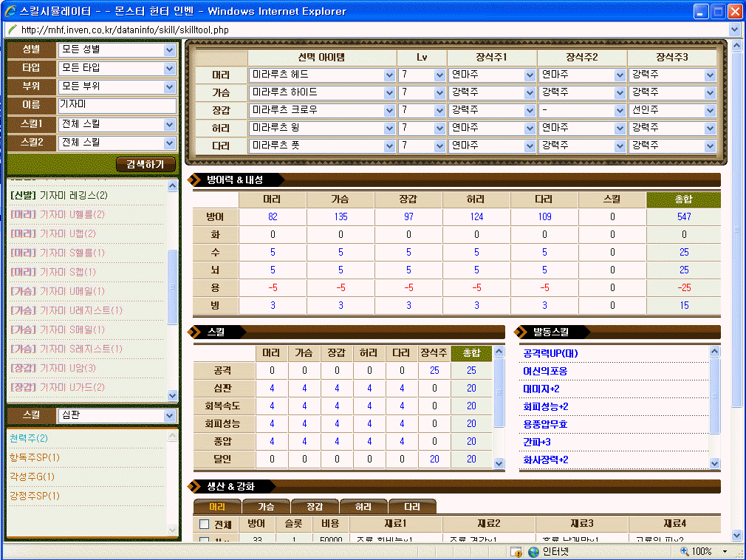Screen dimensions: 746x560
Task: Open the 머리 item dropdown showing 미라루츠 헤드
Action: tap(389, 75)
